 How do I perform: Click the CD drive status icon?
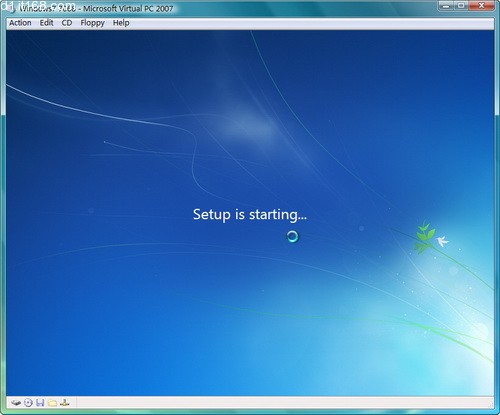click(28, 403)
